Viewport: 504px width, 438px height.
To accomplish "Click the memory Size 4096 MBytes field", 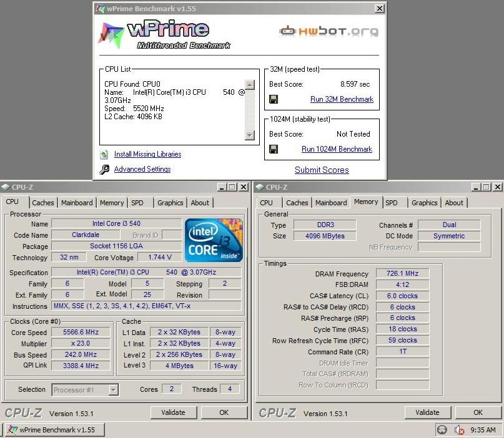I will click(x=325, y=236).
